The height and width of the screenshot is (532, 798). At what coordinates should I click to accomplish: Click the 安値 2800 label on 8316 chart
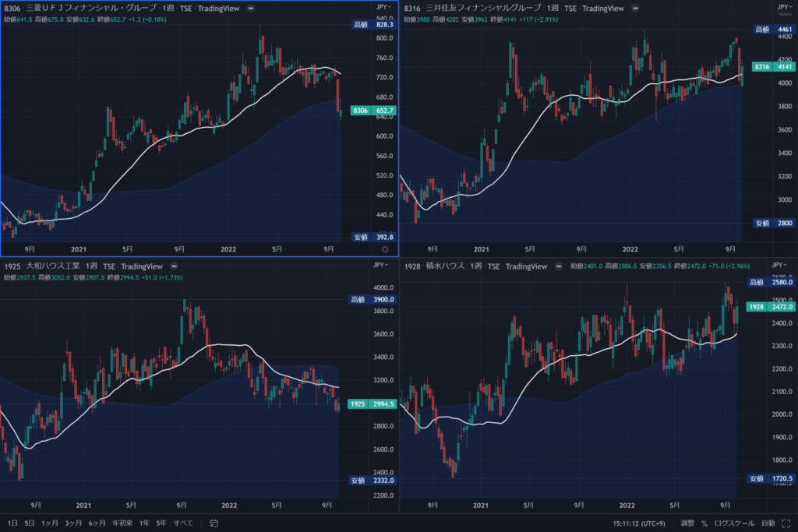[774, 223]
